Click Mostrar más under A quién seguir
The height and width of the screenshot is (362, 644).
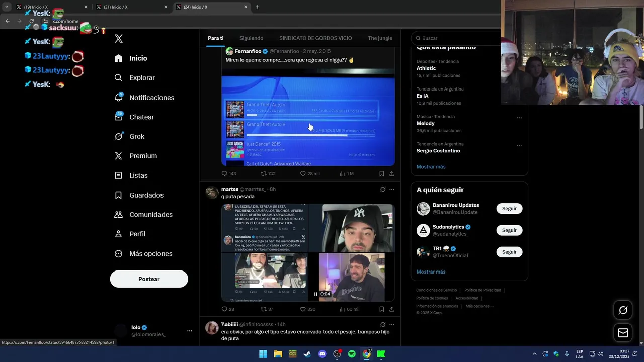tap(431, 272)
